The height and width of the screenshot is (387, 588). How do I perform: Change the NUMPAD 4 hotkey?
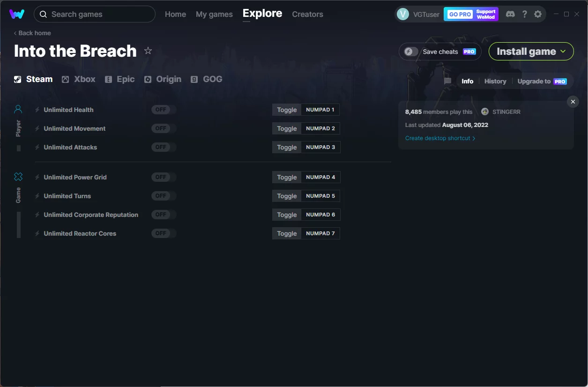320,177
